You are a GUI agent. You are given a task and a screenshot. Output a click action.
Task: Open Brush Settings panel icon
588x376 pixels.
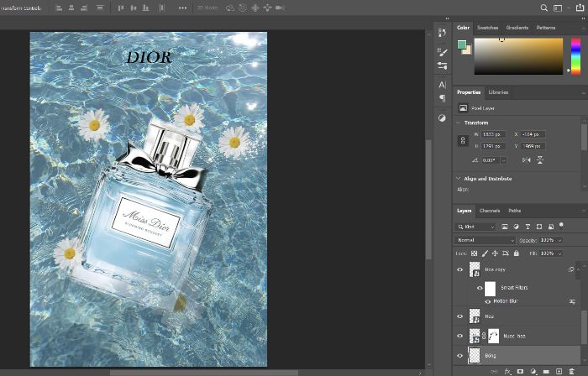[442, 52]
